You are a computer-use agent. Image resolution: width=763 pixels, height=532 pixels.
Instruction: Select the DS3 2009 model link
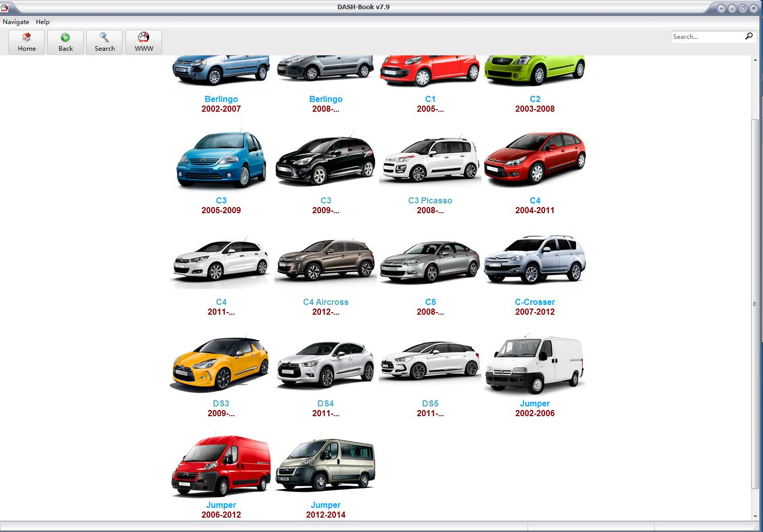coord(221,403)
